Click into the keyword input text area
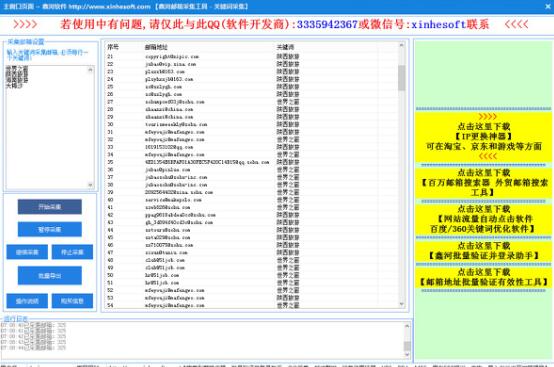 [47, 127]
